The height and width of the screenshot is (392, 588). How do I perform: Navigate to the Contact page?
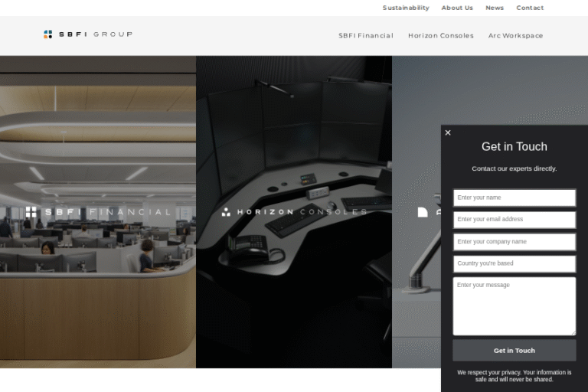click(x=530, y=8)
